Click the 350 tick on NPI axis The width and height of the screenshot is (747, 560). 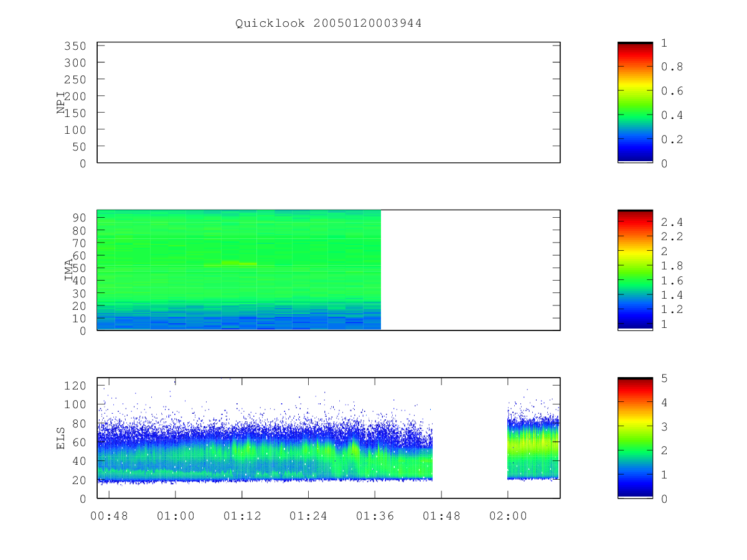[x=75, y=46]
